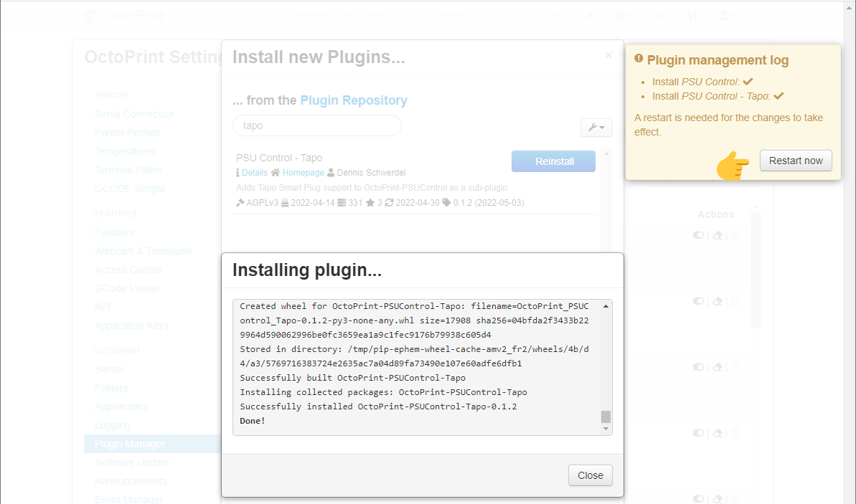Open the Plugin Repository link
This screenshot has width=856, height=504.
click(353, 100)
